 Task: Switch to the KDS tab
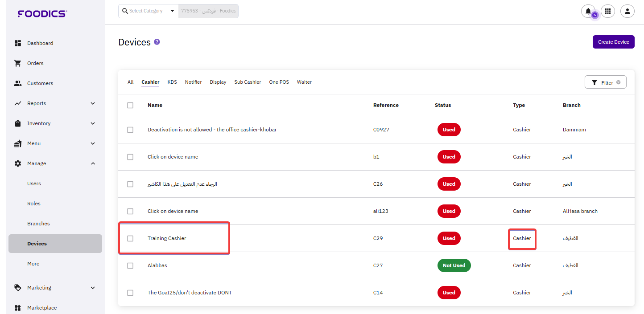click(172, 82)
